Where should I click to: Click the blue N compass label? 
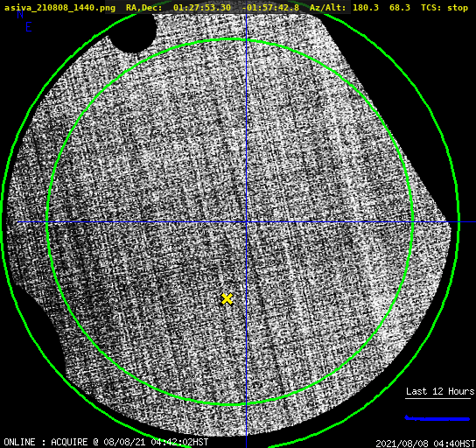point(20,14)
